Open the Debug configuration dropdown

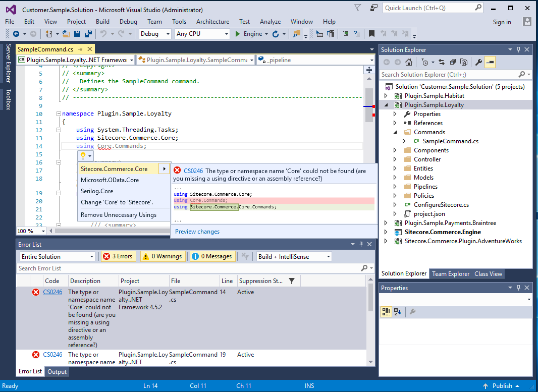[x=155, y=34]
